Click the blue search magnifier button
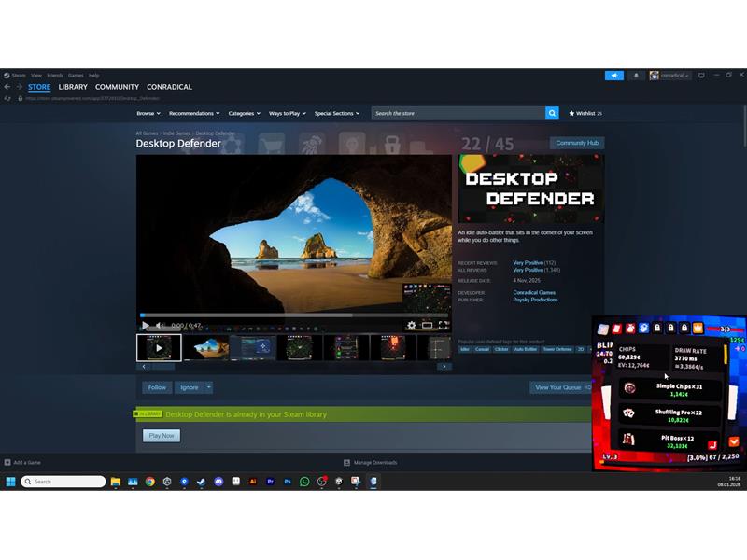 tap(552, 113)
